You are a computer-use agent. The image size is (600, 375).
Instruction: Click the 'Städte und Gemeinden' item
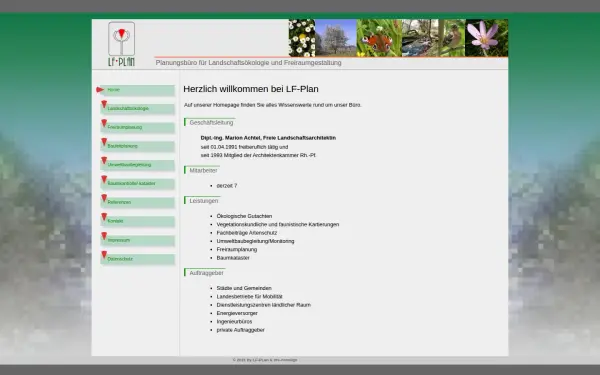244,288
